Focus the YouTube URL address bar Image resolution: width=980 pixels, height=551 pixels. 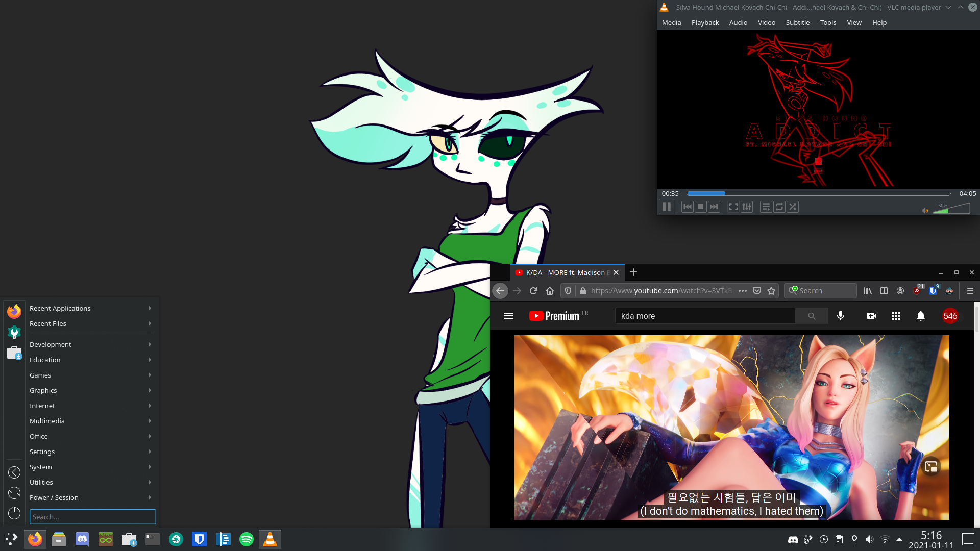(662, 291)
